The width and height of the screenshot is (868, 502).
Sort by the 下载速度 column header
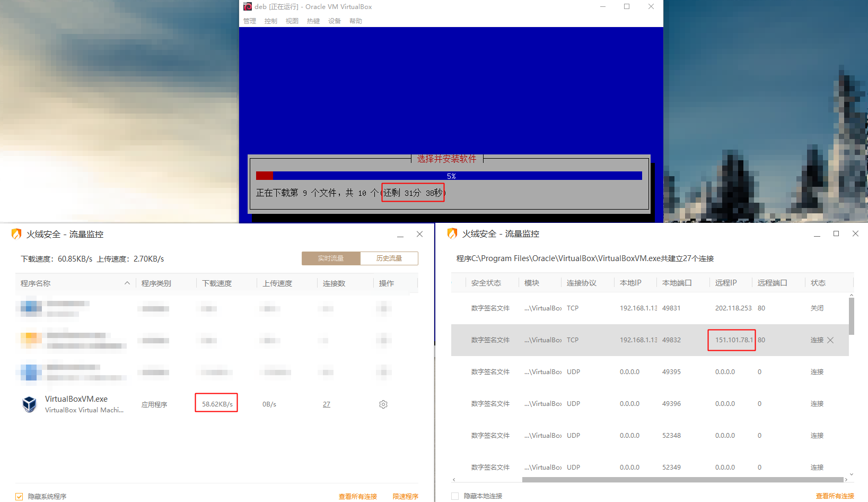pyautogui.click(x=217, y=283)
